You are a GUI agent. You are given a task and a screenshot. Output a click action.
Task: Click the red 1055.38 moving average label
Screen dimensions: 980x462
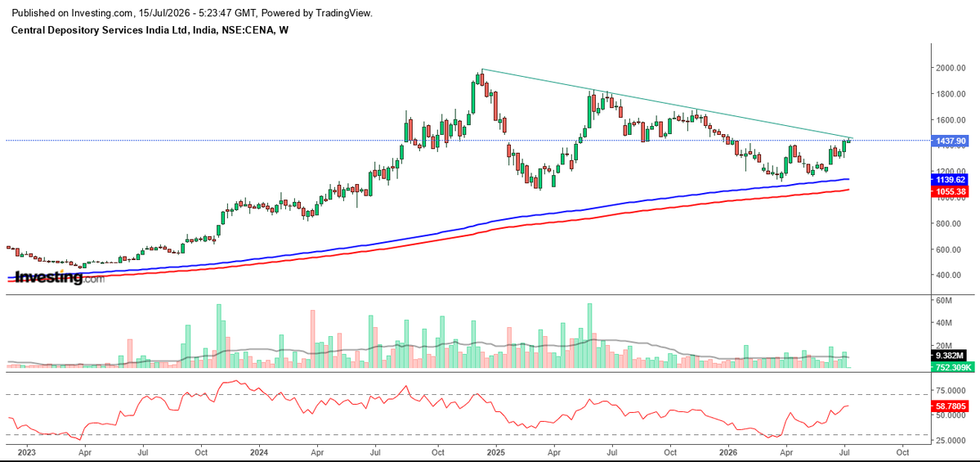952,191
